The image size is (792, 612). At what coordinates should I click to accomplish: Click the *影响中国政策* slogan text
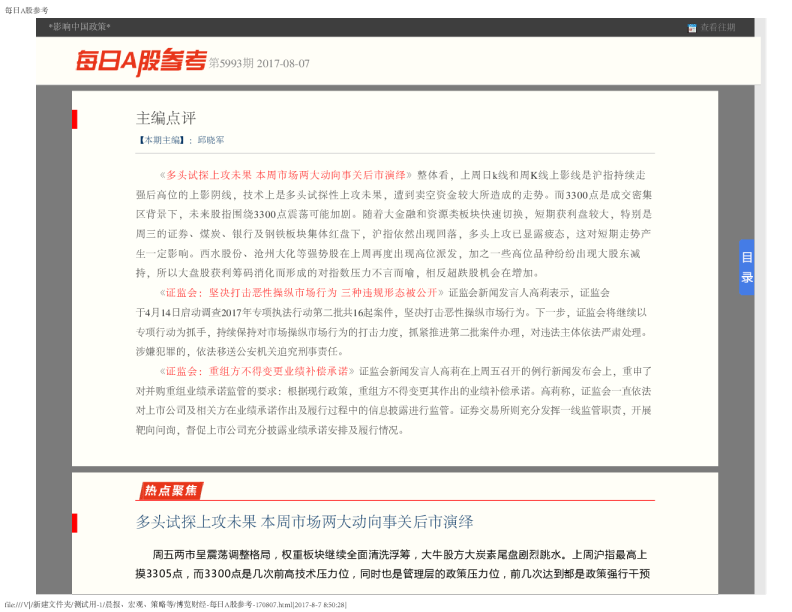79,27
